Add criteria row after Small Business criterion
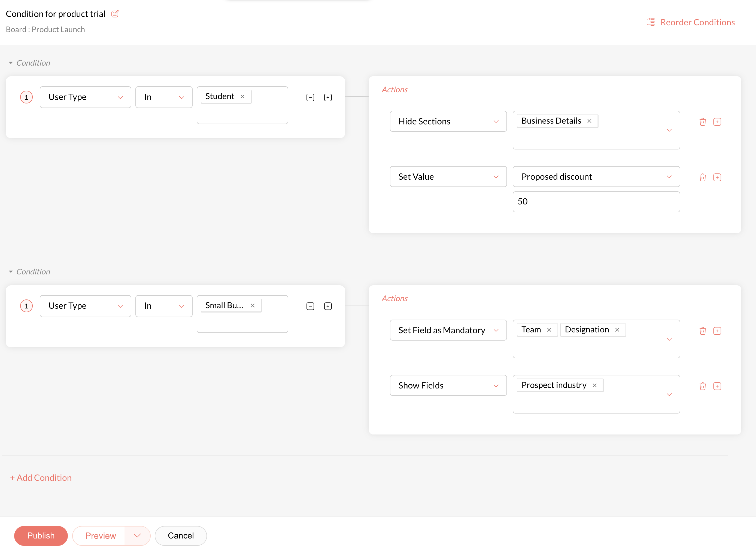 (328, 306)
